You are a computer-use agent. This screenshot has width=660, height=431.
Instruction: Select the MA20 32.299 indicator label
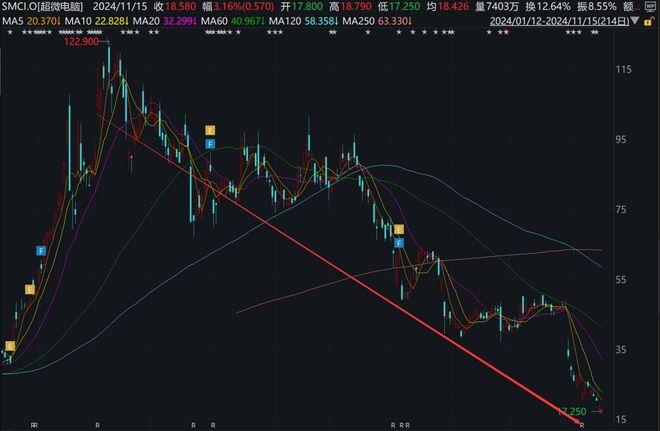165,21
